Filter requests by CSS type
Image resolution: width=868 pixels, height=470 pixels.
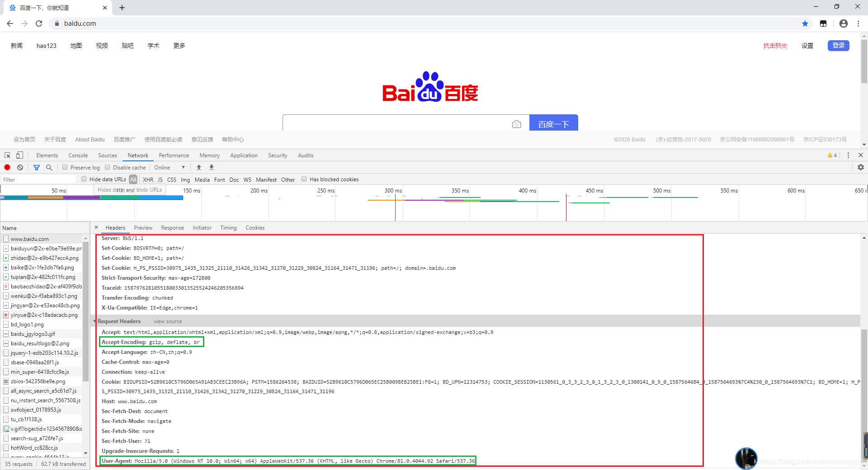tap(172, 179)
